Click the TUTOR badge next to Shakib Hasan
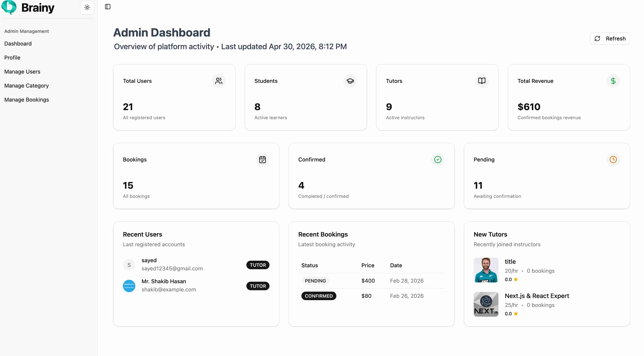644x356 pixels. coord(258,286)
